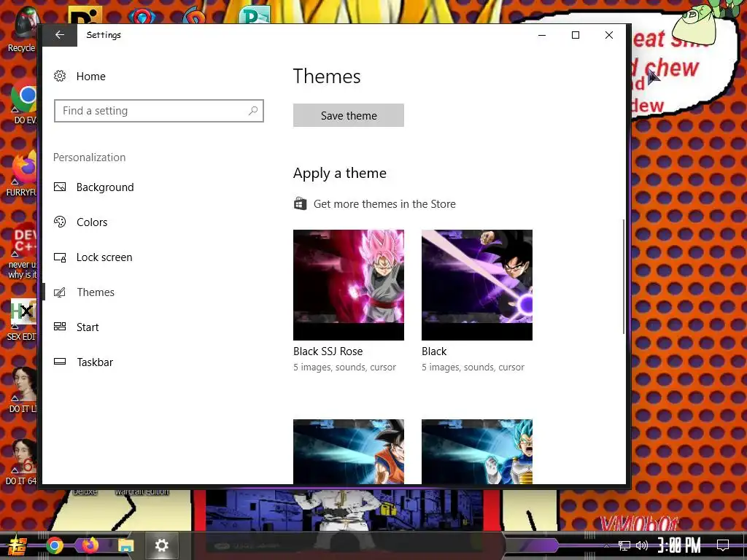Show hidden tray icons chevron
The image size is (747, 560).
(606, 545)
